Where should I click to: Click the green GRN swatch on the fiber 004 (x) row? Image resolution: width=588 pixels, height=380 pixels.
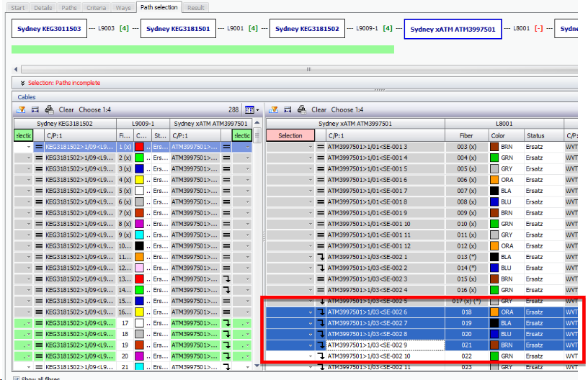coord(494,158)
